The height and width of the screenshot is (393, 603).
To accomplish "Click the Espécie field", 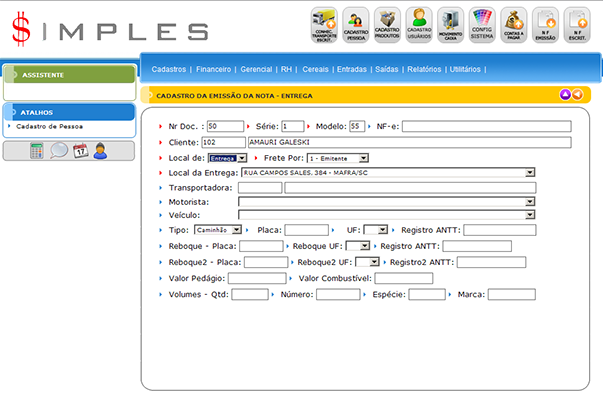I will [x=427, y=295].
